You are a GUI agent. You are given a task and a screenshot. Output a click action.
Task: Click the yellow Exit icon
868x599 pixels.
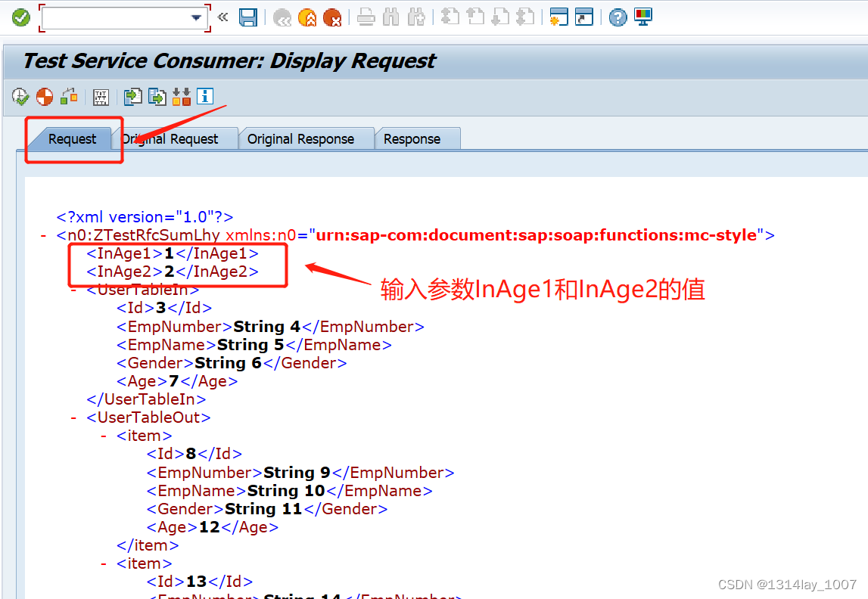(307, 17)
